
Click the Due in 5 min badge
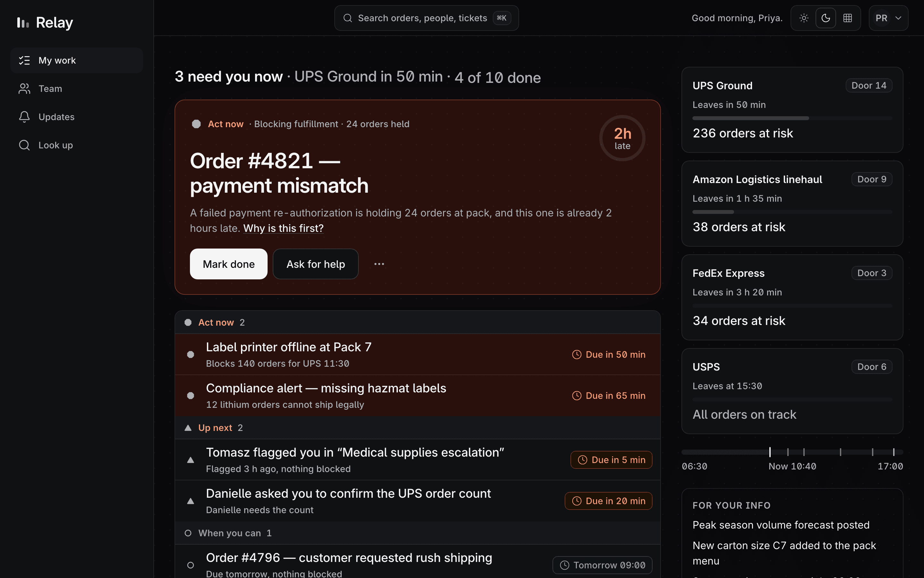click(x=611, y=460)
